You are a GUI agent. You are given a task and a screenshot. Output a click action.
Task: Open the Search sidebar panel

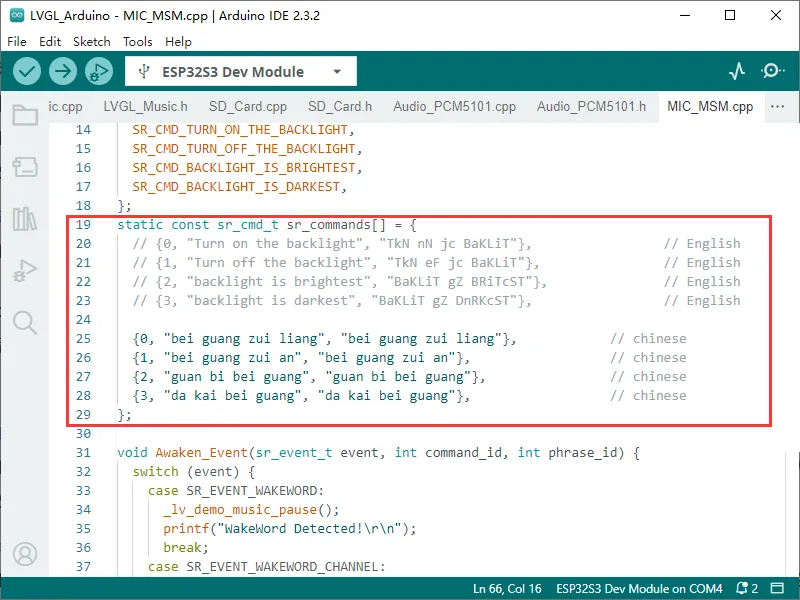25,322
